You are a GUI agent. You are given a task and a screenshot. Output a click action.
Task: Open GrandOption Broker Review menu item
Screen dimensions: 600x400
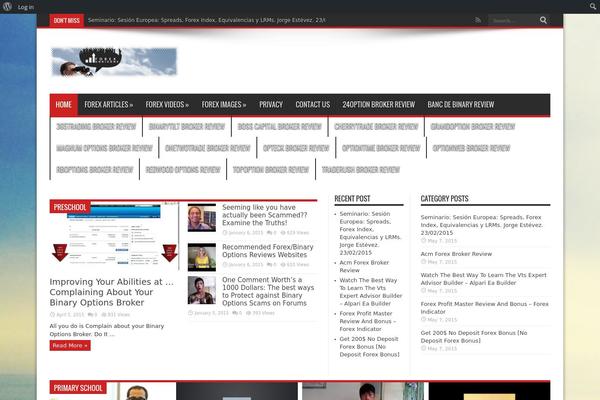[x=473, y=127]
